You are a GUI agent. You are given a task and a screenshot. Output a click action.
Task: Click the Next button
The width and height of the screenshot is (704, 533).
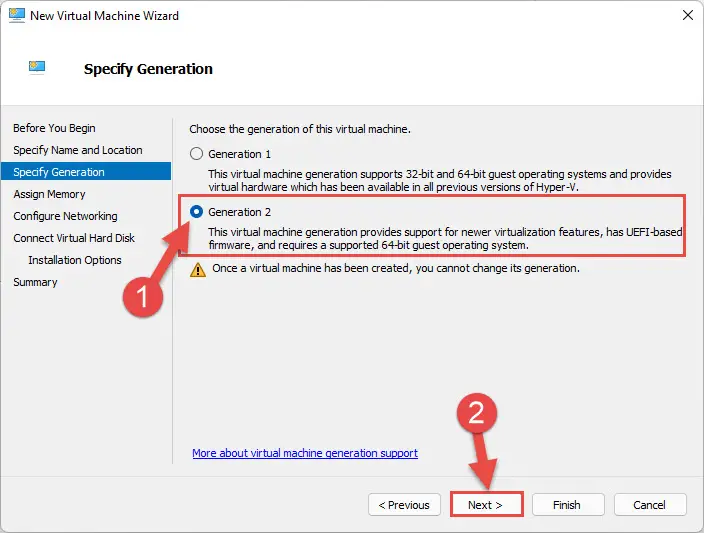[x=486, y=505]
